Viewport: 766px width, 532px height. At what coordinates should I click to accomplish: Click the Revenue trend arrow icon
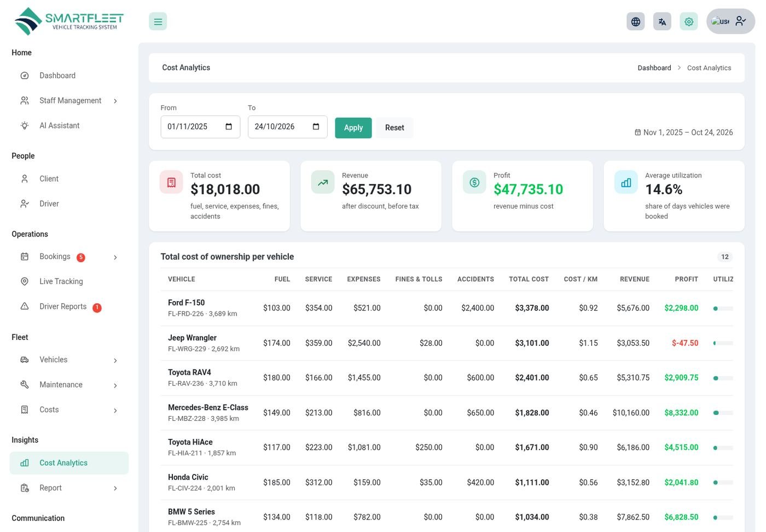coord(323,182)
